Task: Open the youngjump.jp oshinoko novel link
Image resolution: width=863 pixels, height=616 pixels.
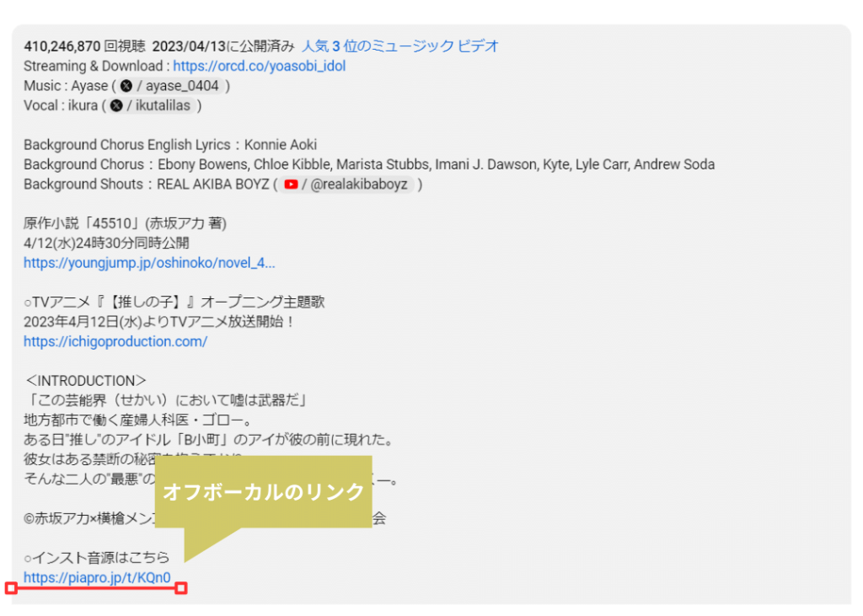Action: point(149,263)
